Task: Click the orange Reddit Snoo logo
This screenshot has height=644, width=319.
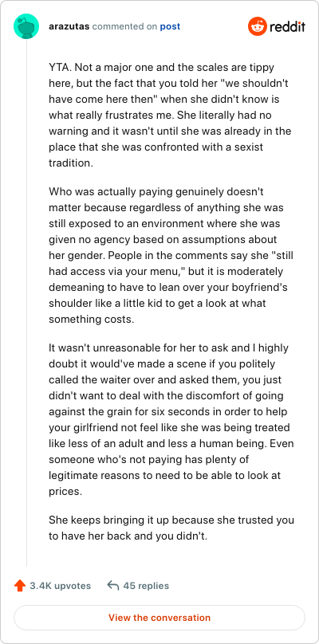Action: coord(258,26)
